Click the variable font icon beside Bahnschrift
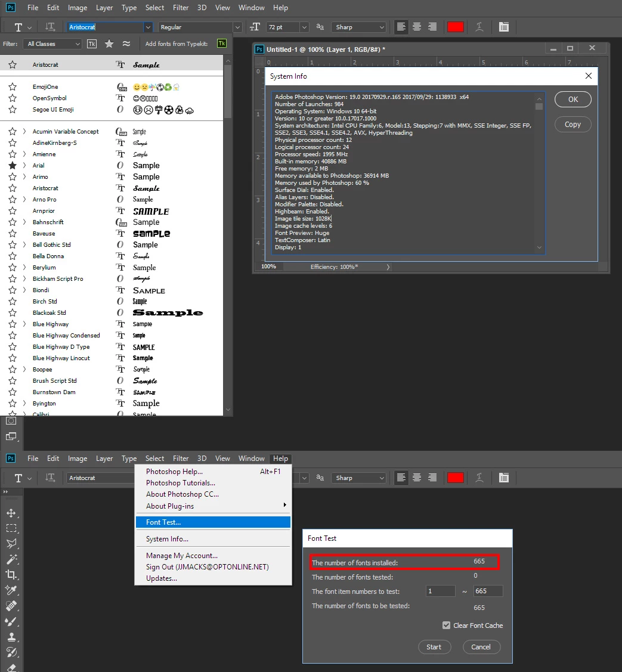 121,222
